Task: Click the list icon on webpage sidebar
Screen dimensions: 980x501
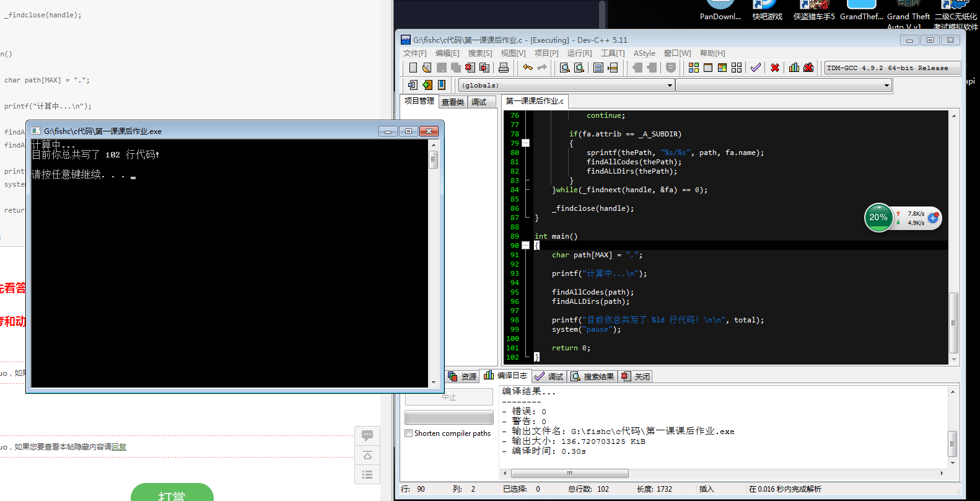Action: (367, 474)
